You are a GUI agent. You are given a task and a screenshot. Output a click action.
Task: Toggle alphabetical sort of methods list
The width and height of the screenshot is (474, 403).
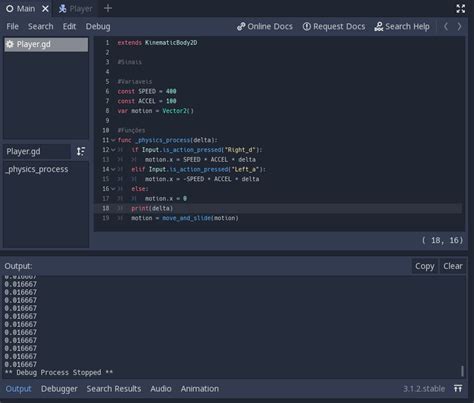[81, 151]
